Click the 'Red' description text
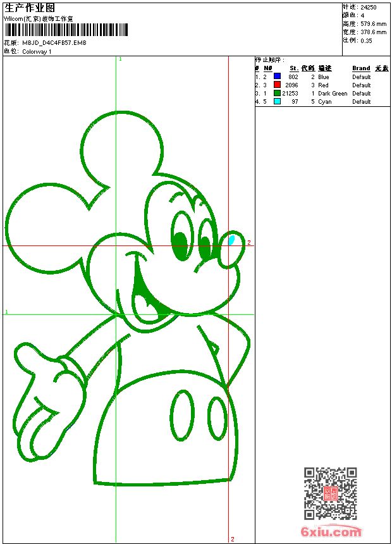The width and height of the screenshot is (392, 544). pyautogui.click(x=323, y=85)
